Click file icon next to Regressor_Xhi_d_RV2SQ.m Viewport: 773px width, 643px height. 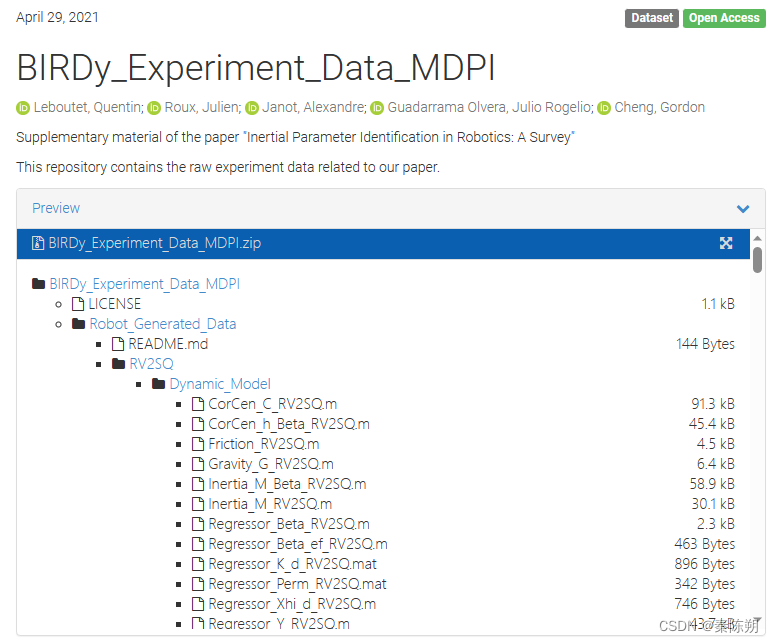coord(198,604)
